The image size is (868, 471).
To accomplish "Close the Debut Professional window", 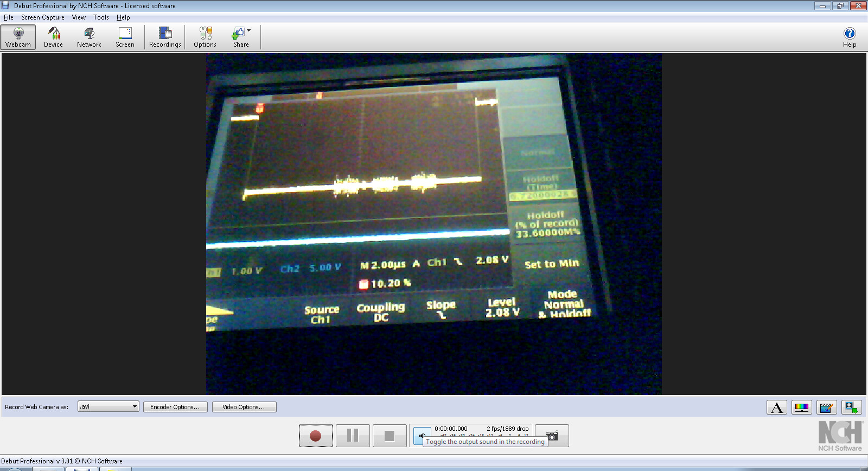I will click(x=858, y=5).
